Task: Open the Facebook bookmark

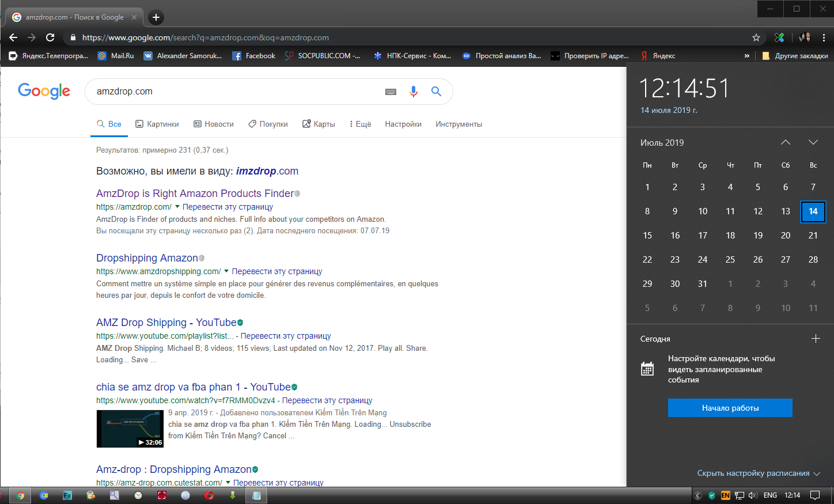Action: [x=253, y=56]
